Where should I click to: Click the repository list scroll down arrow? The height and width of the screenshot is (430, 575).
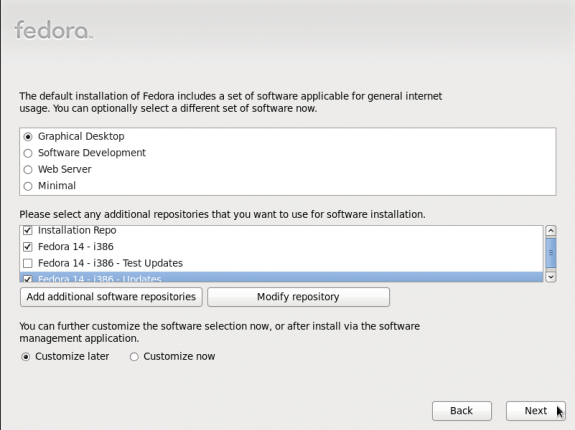pyautogui.click(x=551, y=277)
